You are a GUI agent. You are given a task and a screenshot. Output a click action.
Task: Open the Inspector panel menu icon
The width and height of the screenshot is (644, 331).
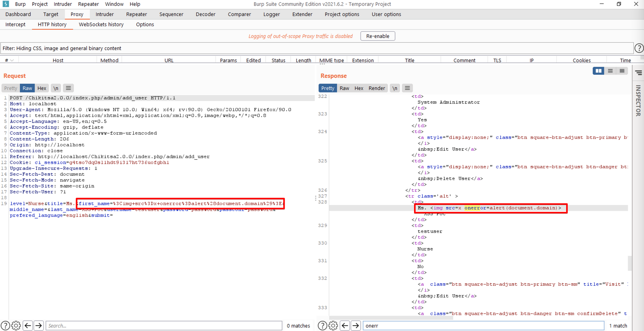(x=639, y=73)
